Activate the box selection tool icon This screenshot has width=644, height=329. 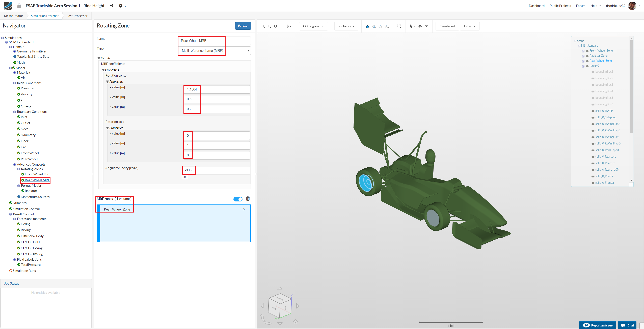pos(399,26)
